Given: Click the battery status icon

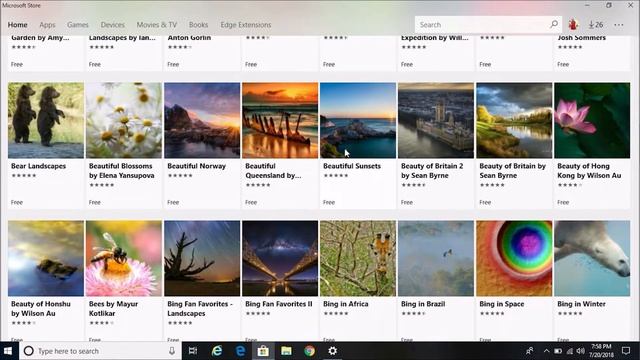Looking at the screenshot, I should coord(558,351).
